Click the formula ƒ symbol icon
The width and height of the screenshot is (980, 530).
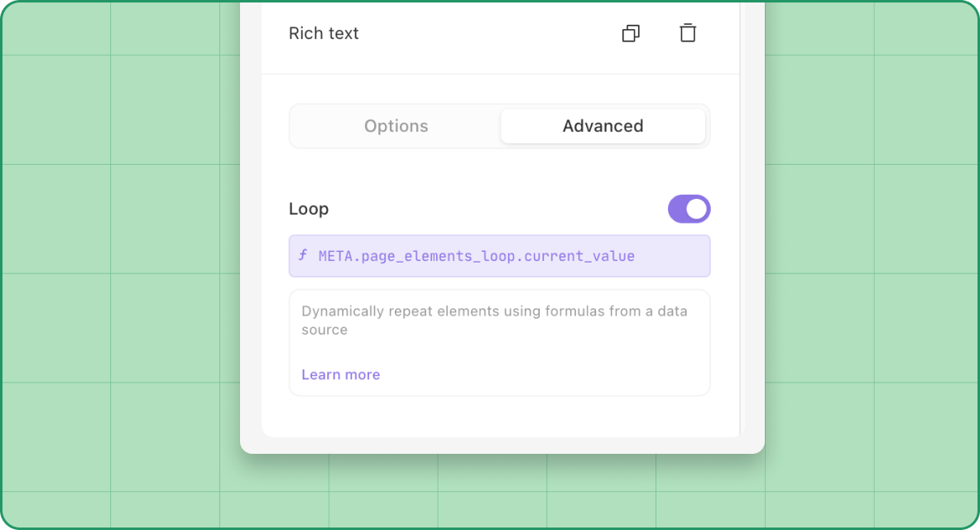click(x=303, y=256)
